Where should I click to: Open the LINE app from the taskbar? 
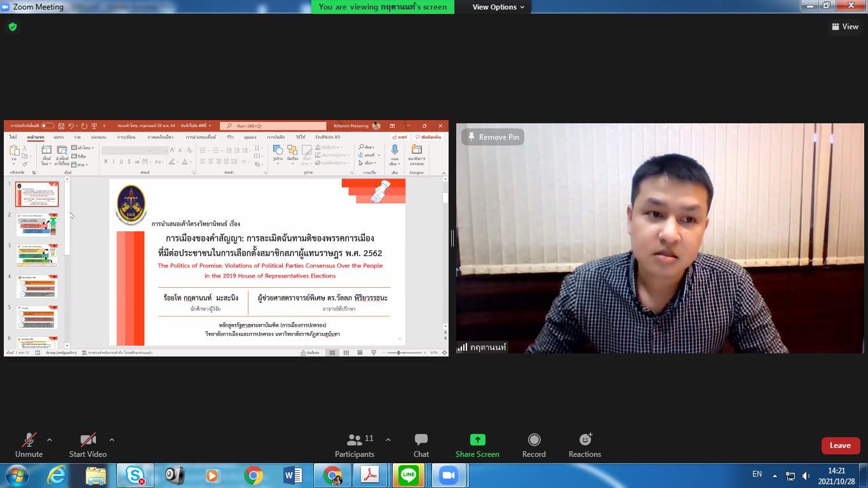pos(409,475)
